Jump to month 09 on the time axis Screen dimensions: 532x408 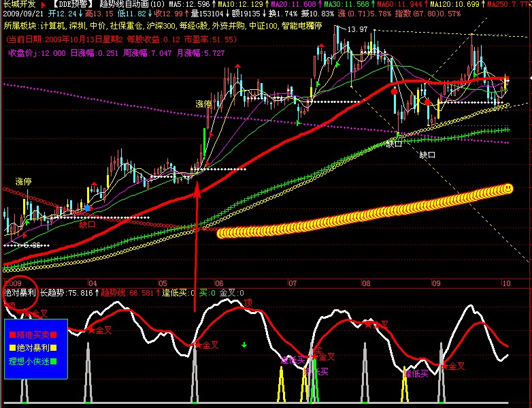pos(436,283)
